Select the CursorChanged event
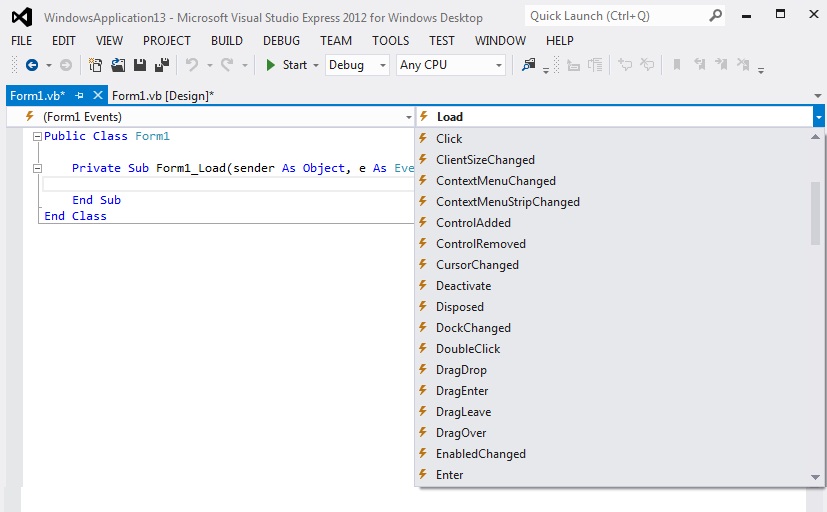The height and width of the screenshot is (512, 827). [614, 265]
